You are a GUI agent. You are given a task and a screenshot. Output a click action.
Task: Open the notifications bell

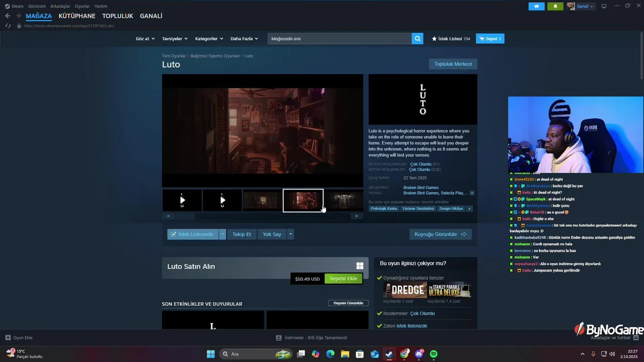555,6
